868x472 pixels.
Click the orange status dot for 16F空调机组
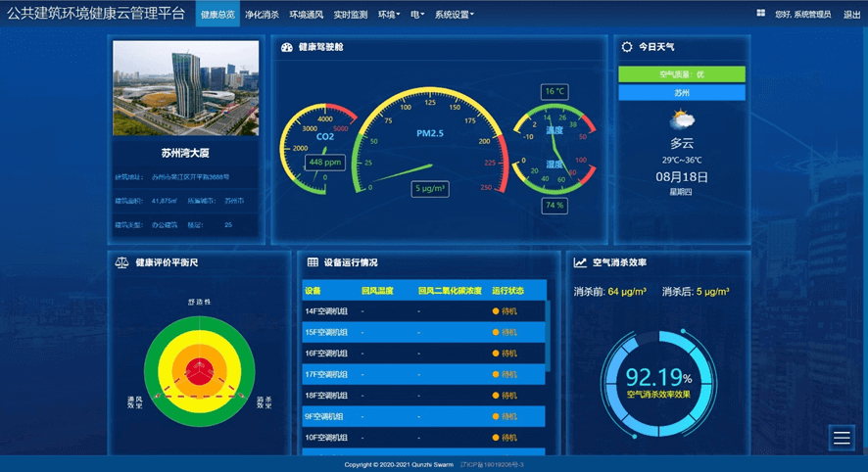(x=496, y=354)
